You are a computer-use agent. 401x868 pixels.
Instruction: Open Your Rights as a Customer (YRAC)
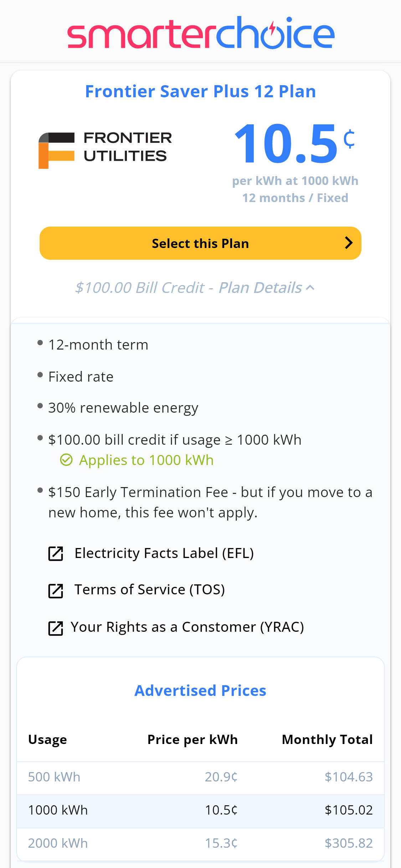pos(187,627)
